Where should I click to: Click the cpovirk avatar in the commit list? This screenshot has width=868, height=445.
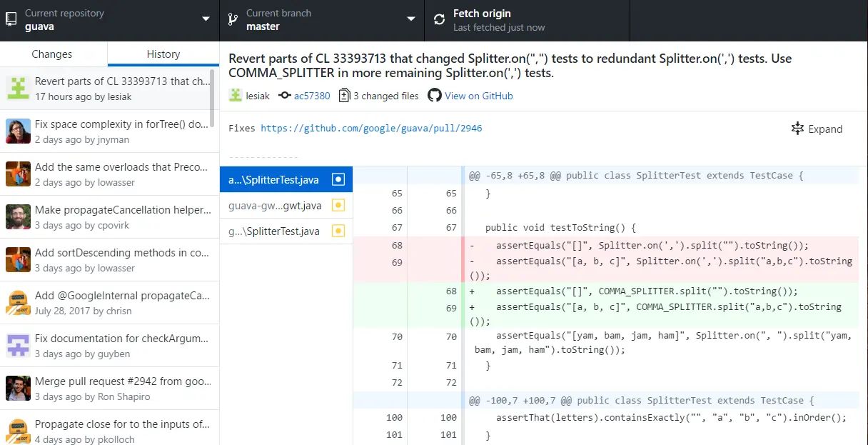[x=18, y=216]
